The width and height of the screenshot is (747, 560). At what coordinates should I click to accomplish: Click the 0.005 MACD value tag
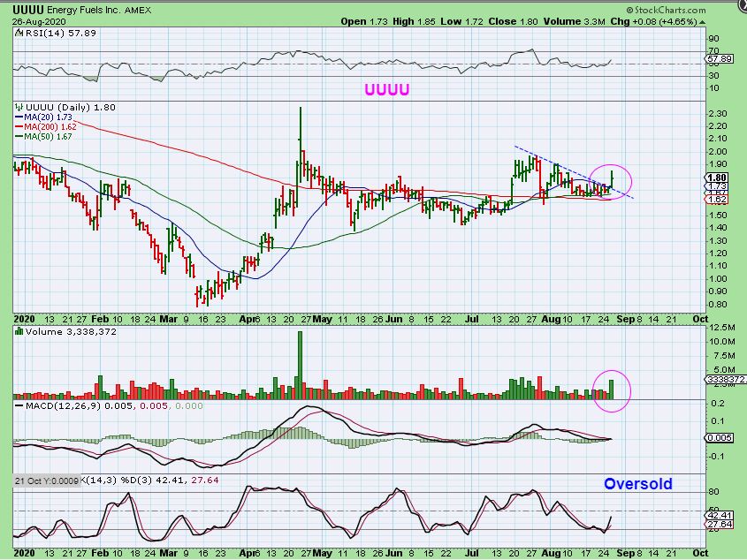(719, 437)
